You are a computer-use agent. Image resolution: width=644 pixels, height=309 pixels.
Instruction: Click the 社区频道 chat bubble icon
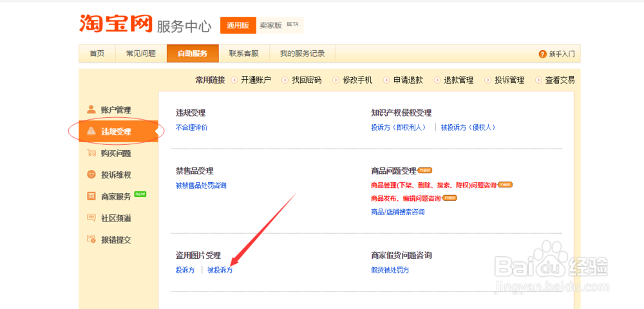[91, 218]
